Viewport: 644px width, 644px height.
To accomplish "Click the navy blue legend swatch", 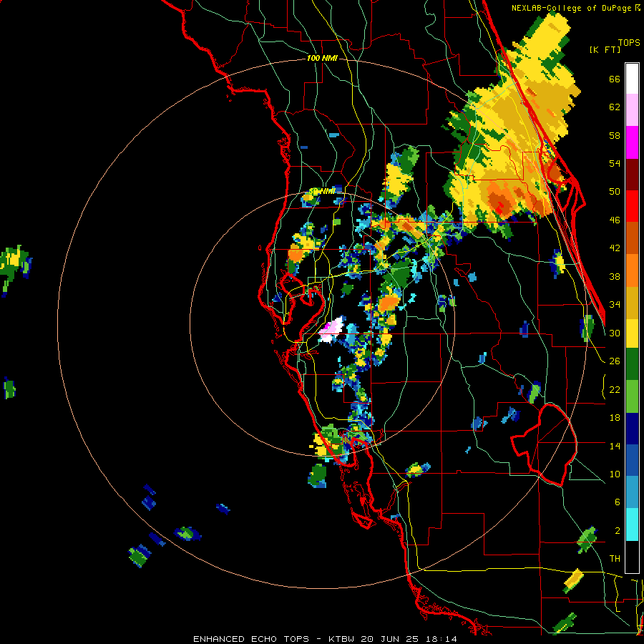I will pyautogui.click(x=632, y=429).
